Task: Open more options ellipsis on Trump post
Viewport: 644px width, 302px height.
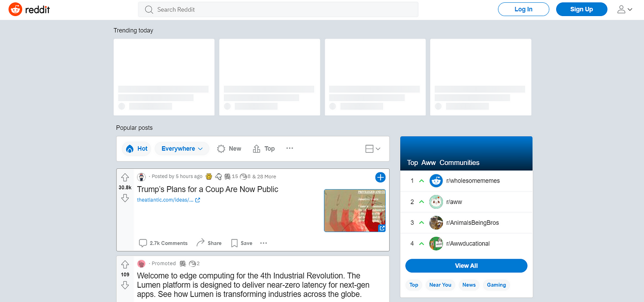Action: [264, 243]
